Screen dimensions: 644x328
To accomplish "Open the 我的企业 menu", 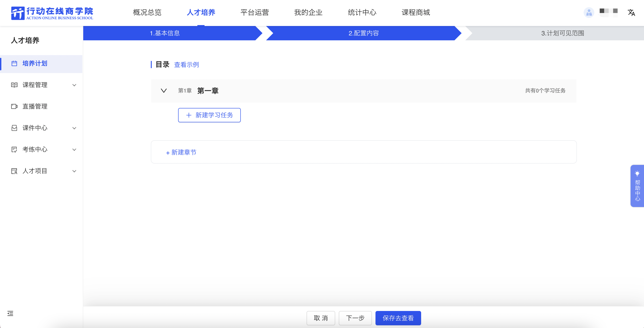I will point(308,12).
